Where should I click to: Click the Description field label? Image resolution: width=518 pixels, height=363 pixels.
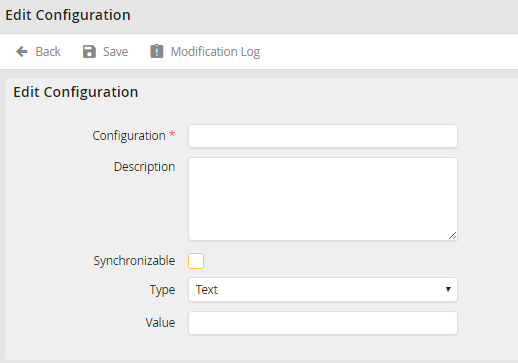tap(144, 167)
